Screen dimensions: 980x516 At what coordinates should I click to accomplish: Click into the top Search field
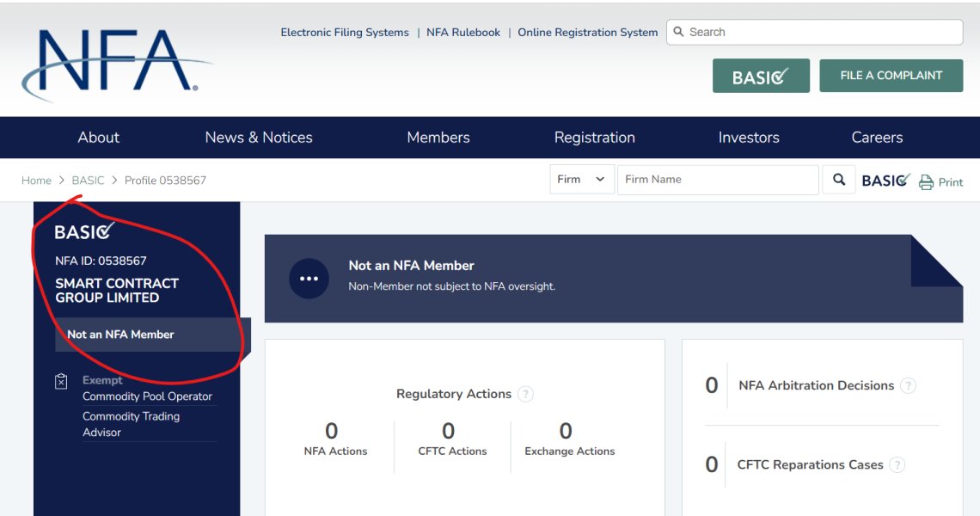tap(814, 32)
